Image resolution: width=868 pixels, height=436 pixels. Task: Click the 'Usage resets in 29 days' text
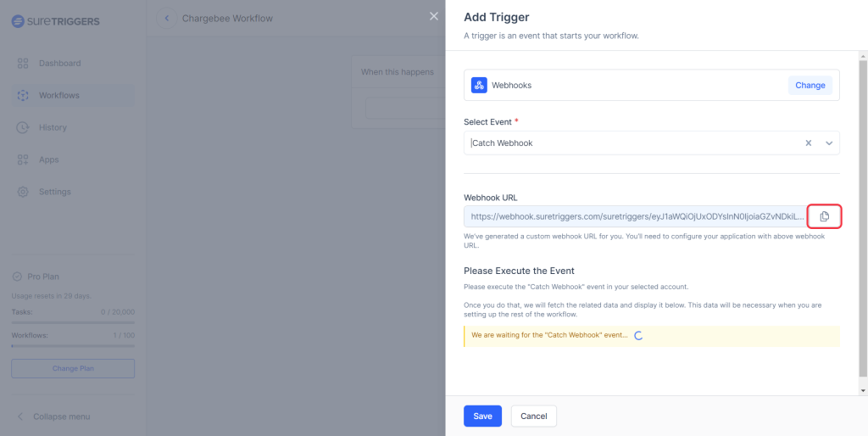pos(52,296)
